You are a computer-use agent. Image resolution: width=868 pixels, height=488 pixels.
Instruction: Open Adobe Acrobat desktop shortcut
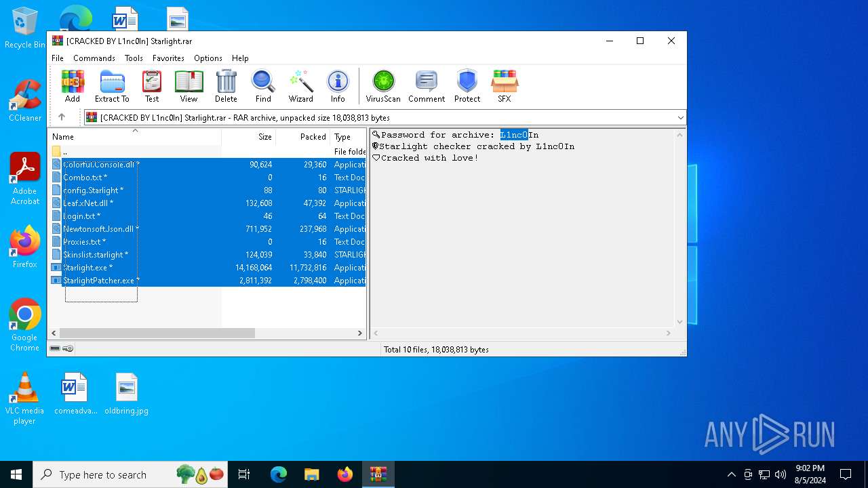pos(25,179)
